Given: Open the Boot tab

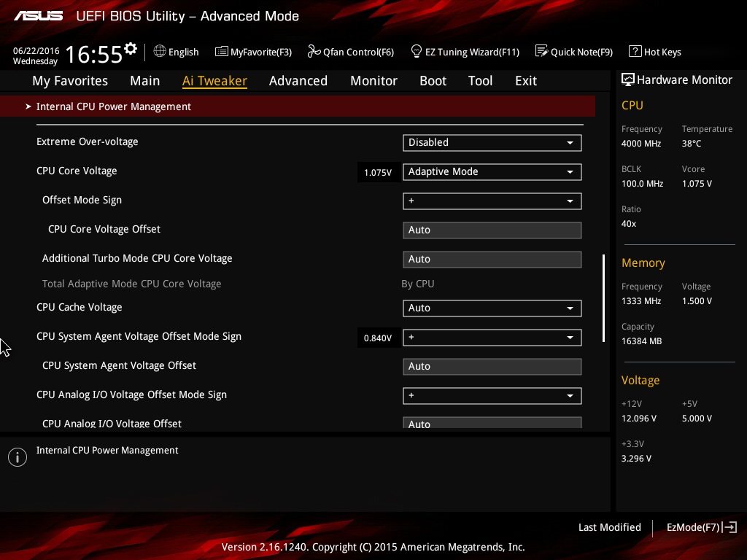Looking at the screenshot, I should pos(433,81).
